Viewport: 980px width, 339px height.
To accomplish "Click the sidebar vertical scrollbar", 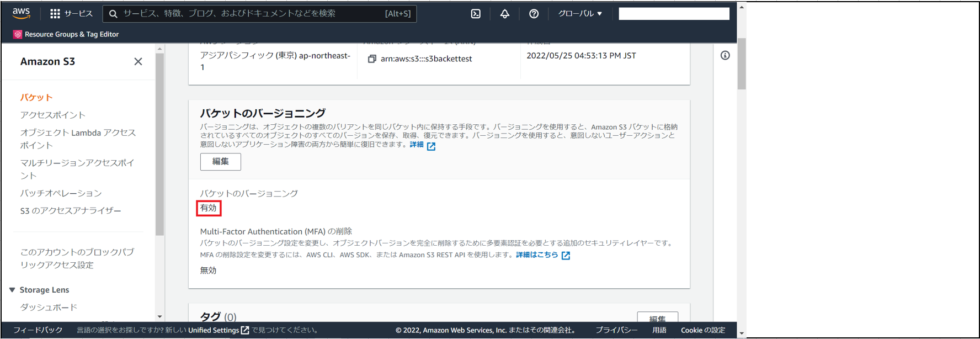I will coord(159,144).
